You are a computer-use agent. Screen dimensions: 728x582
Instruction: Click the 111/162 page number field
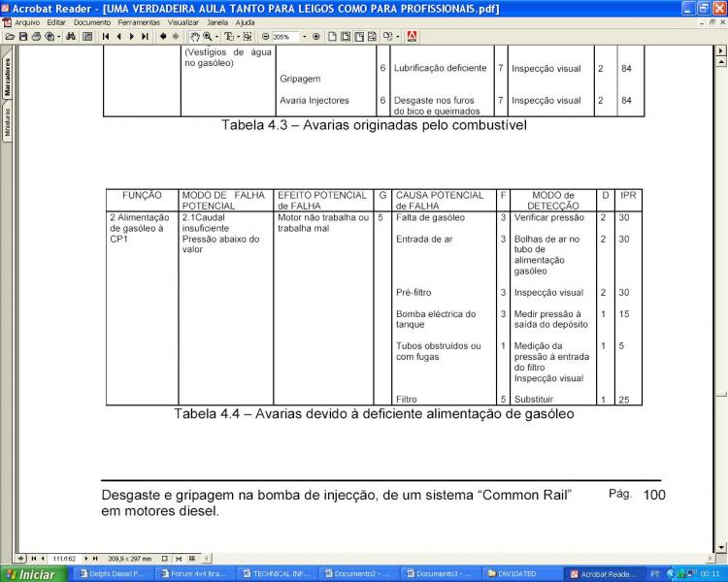(x=64, y=559)
